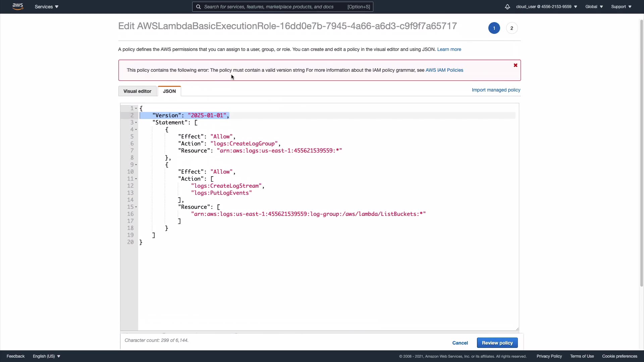
Task: Open the Global region dropdown
Action: pyautogui.click(x=594, y=7)
